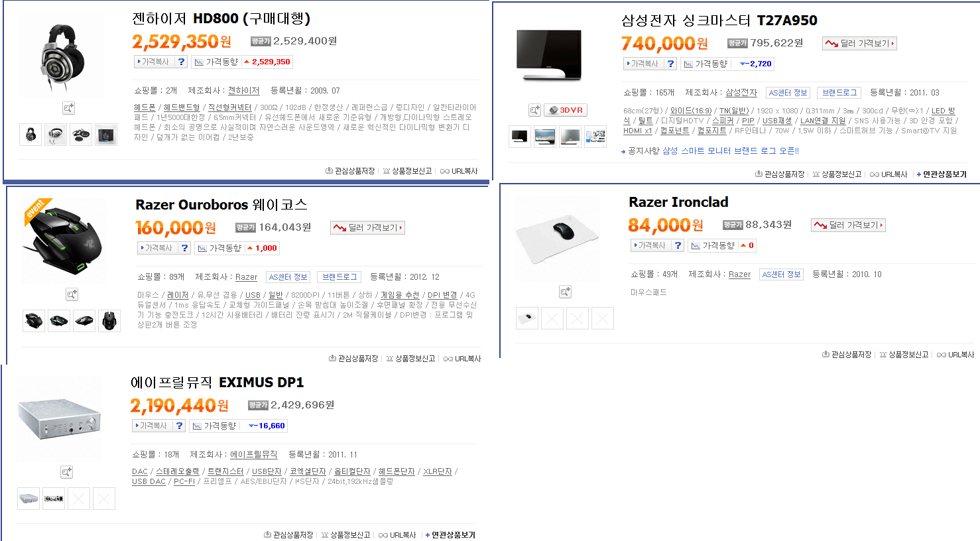Click URL복사 for Razer Ironclad
The height and width of the screenshot is (541, 980).
[x=955, y=355]
